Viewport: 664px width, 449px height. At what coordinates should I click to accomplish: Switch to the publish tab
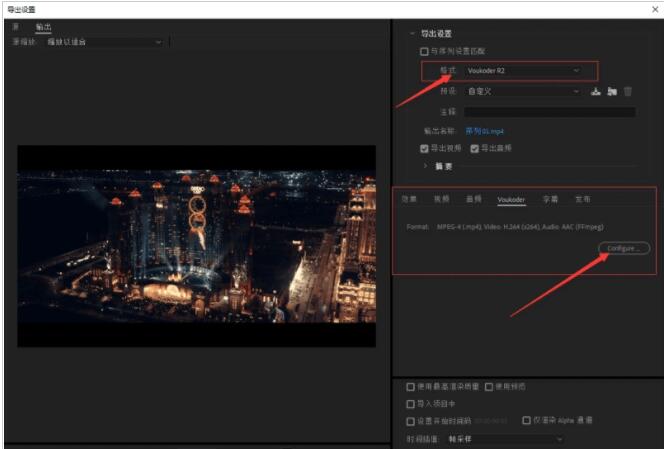[583, 199]
